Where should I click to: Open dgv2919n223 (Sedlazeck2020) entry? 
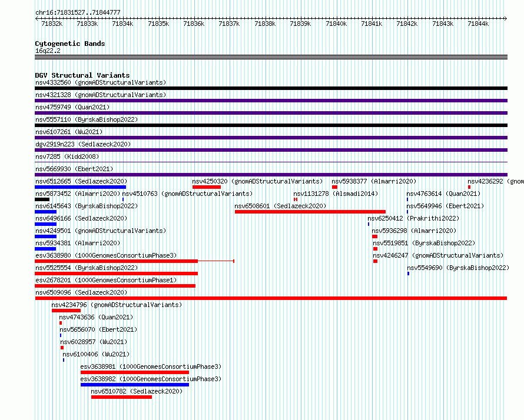pos(83,144)
